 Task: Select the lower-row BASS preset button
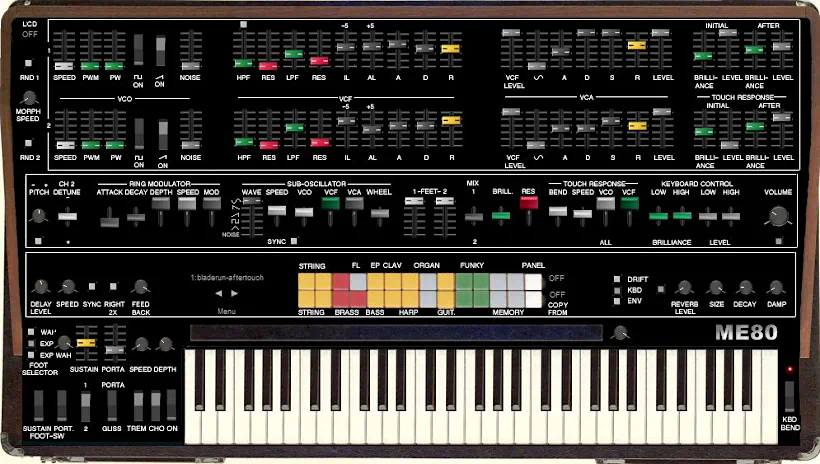click(375, 299)
